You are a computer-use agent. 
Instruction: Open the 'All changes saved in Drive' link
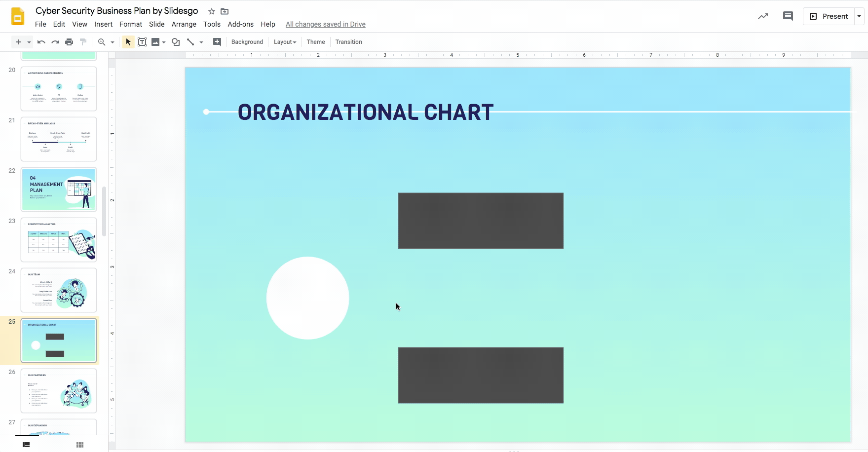(325, 24)
